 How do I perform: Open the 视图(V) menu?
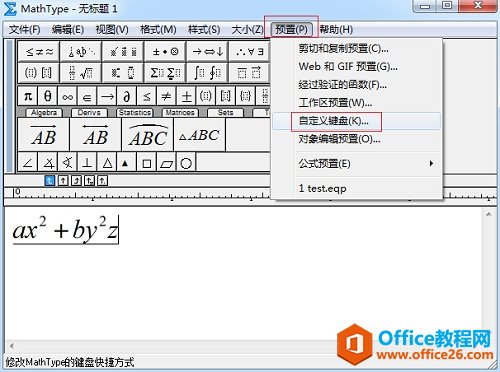pyautogui.click(x=112, y=30)
